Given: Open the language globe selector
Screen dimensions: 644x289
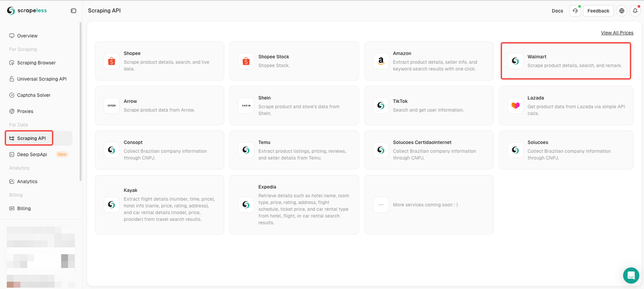Looking at the screenshot, I should point(622,11).
